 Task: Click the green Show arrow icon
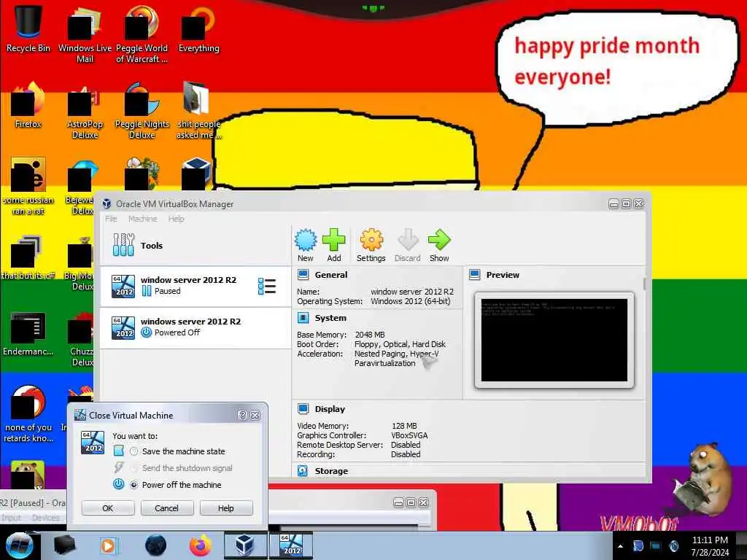[438, 240]
